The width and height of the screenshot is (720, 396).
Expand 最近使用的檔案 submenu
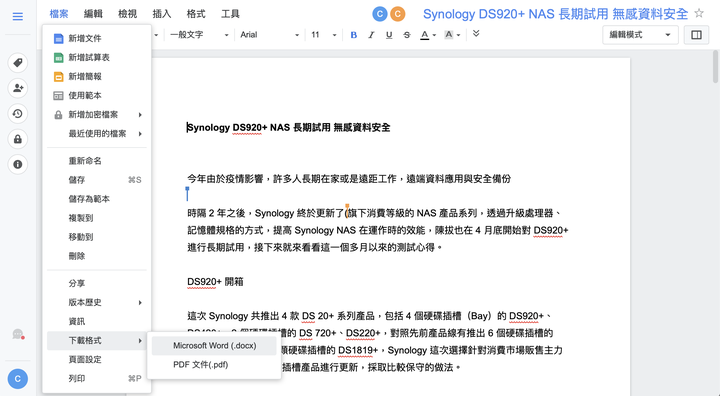(x=97, y=134)
